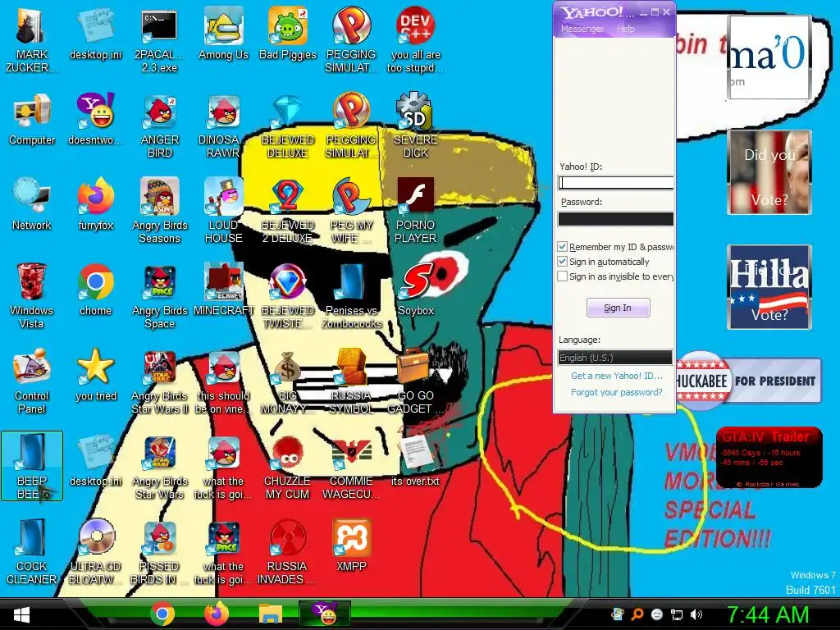Uncheck Sign in automatically
The image size is (840, 630).
point(562,262)
